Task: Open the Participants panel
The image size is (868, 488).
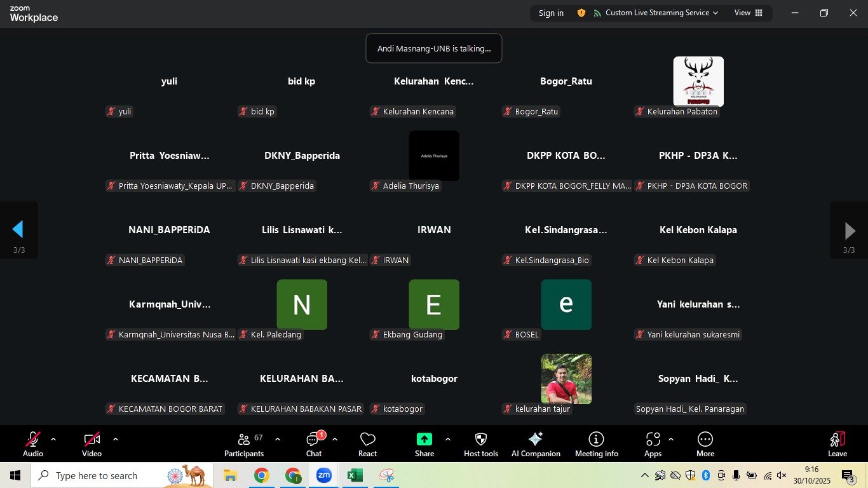Action: tap(243, 444)
